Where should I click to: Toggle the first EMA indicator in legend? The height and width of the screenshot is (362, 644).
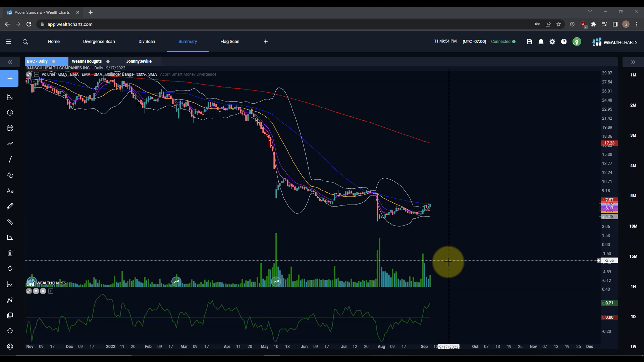[74, 74]
